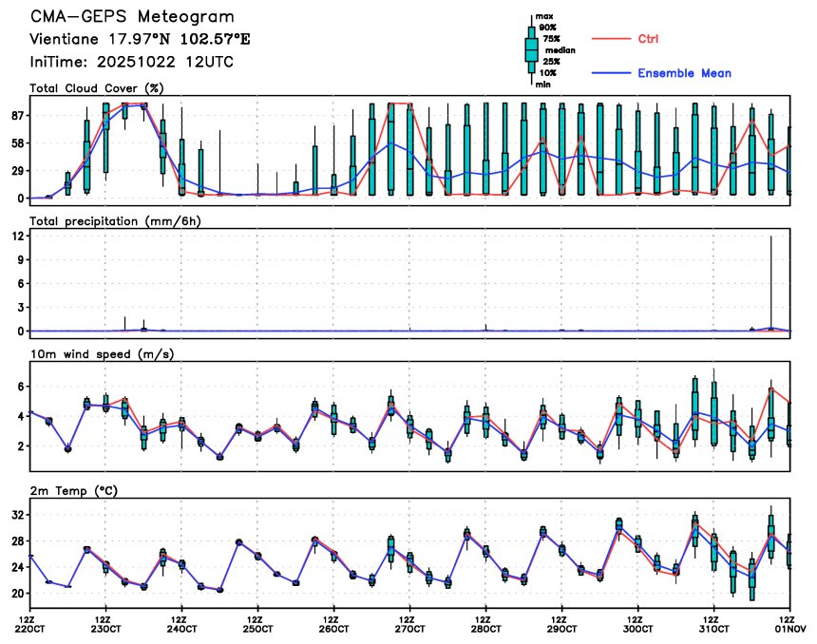Click the 12Z 25OCT time axis label
The width and height of the screenshot is (817, 644).
[257, 624]
